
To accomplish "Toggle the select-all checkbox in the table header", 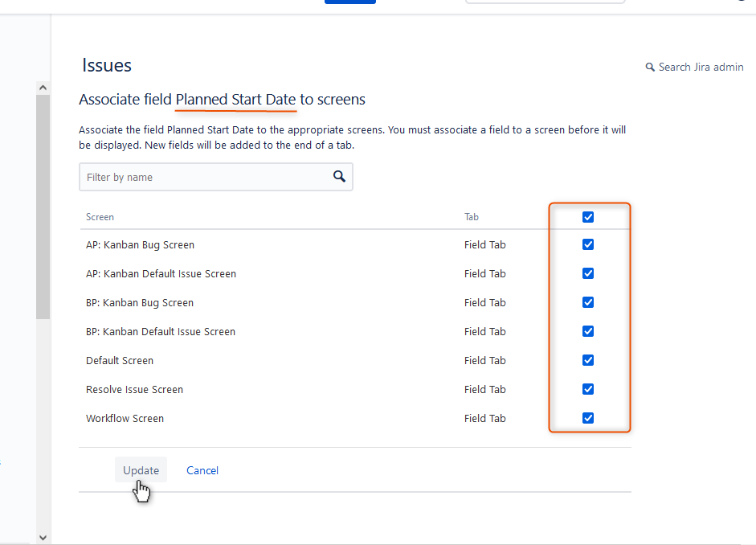I will coord(588,216).
